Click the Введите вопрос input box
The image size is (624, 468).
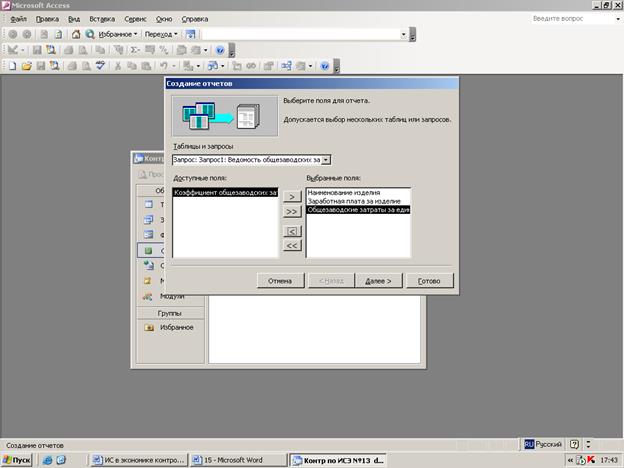pyautogui.click(x=573, y=19)
